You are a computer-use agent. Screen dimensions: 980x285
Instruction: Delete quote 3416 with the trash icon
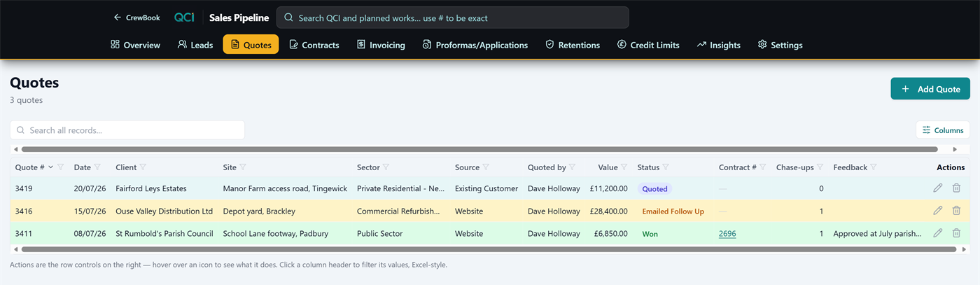[x=956, y=211]
